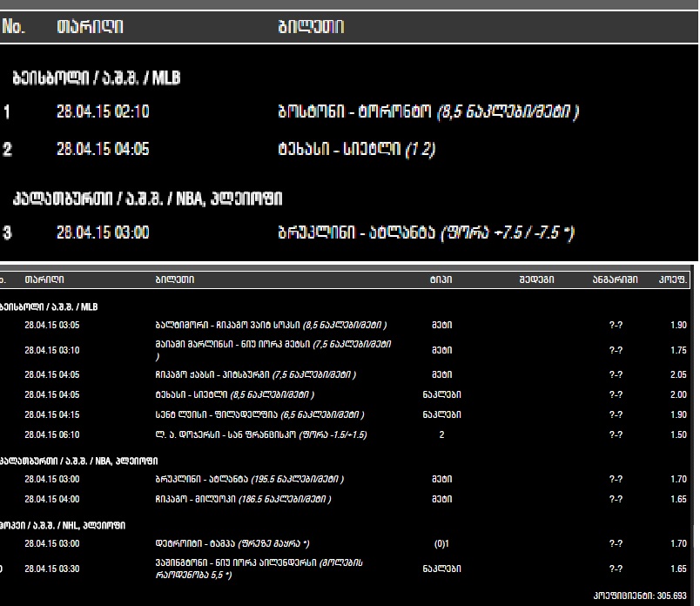Click the 28.04.15 02:10 date entry
The image size is (700, 606).
click(102, 111)
